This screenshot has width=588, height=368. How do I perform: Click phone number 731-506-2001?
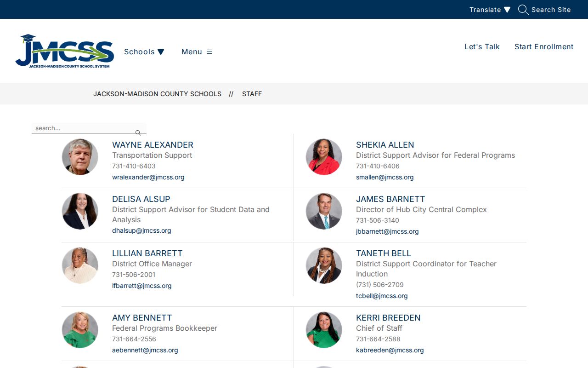[x=134, y=275]
